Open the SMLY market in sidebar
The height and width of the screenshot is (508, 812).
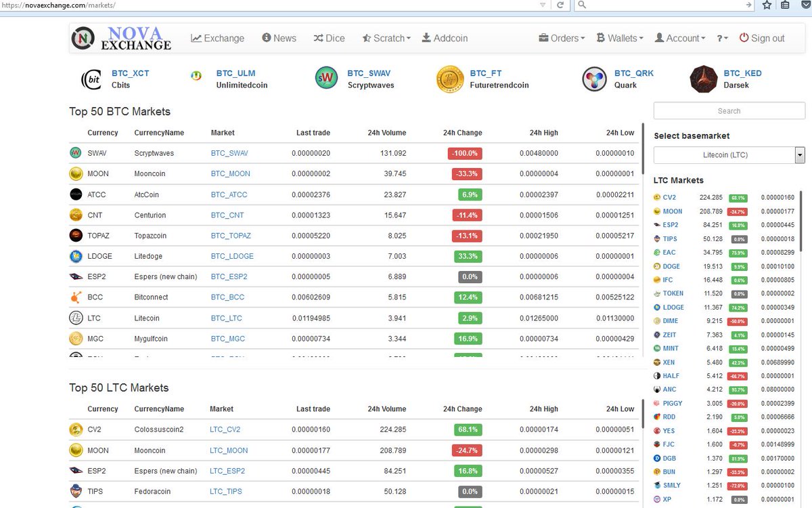pos(672,485)
